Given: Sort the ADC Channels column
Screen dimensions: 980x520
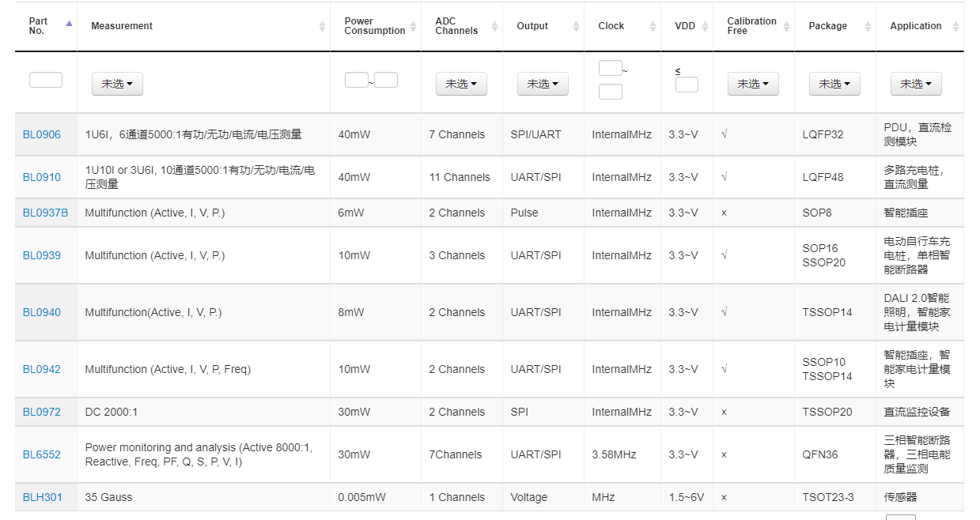Looking at the screenshot, I should (x=494, y=25).
